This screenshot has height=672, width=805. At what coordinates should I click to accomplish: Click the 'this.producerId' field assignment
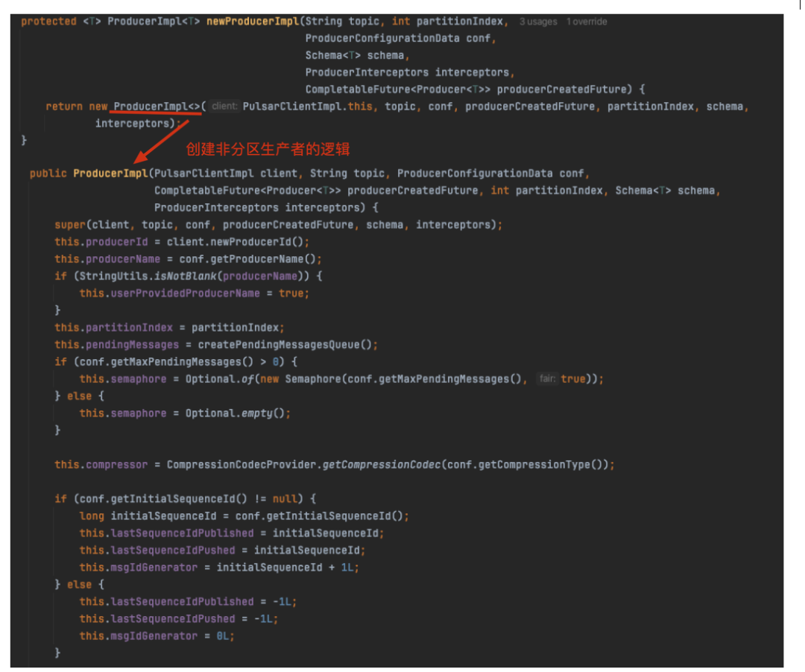tap(101, 241)
